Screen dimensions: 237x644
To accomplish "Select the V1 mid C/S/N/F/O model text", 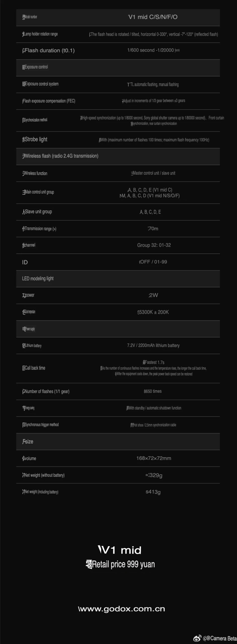I will pyautogui.click(x=153, y=17).
